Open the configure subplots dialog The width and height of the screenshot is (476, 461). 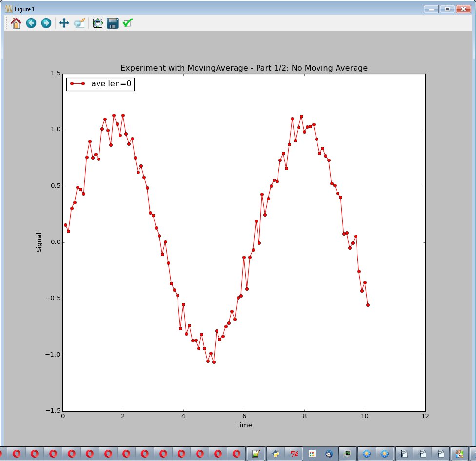(x=98, y=23)
